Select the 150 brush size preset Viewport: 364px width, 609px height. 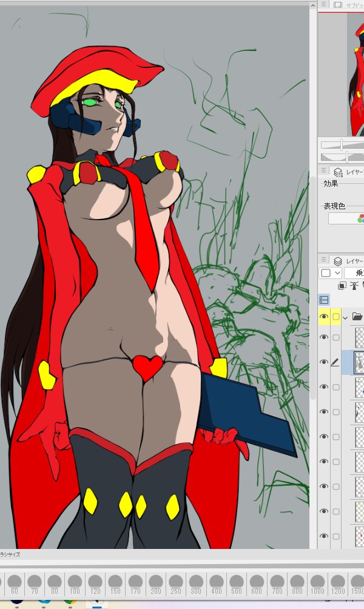point(115,585)
